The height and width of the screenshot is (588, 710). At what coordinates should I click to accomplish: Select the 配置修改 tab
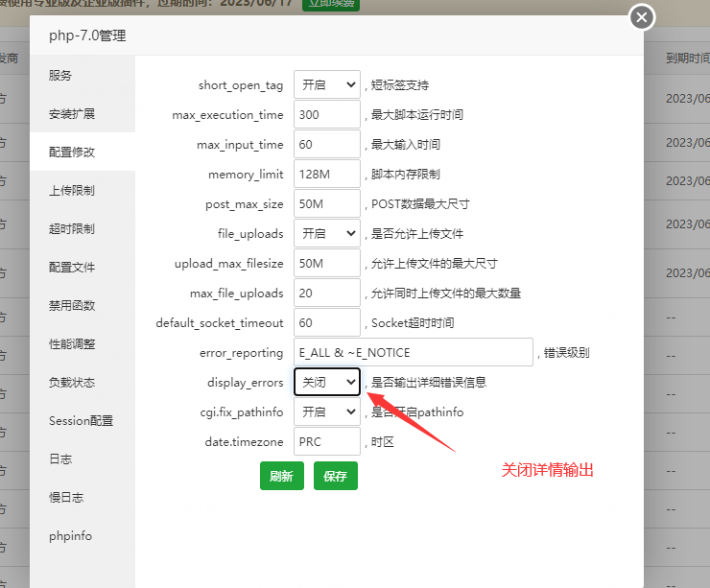tap(83, 153)
